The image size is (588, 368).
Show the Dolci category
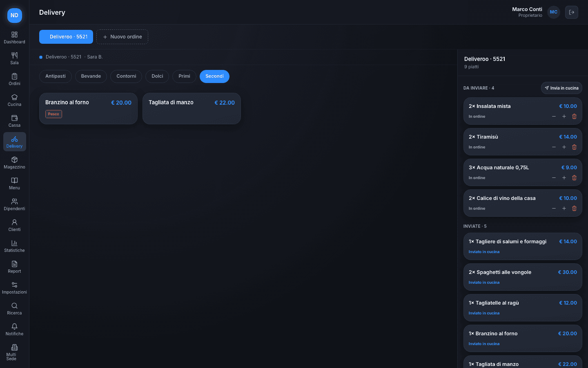[x=157, y=76]
